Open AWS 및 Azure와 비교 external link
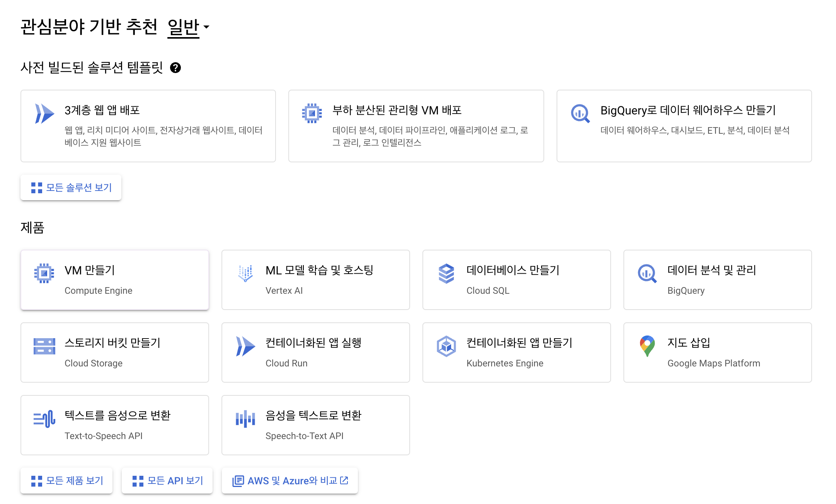This screenshot has height=504, width=836. pos(290,480)
